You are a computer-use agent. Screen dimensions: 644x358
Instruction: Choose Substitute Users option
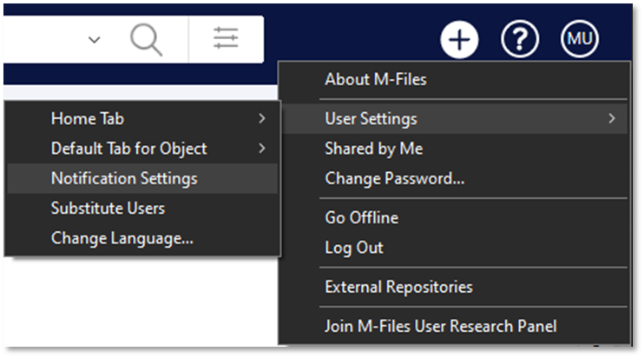(108, 209)
